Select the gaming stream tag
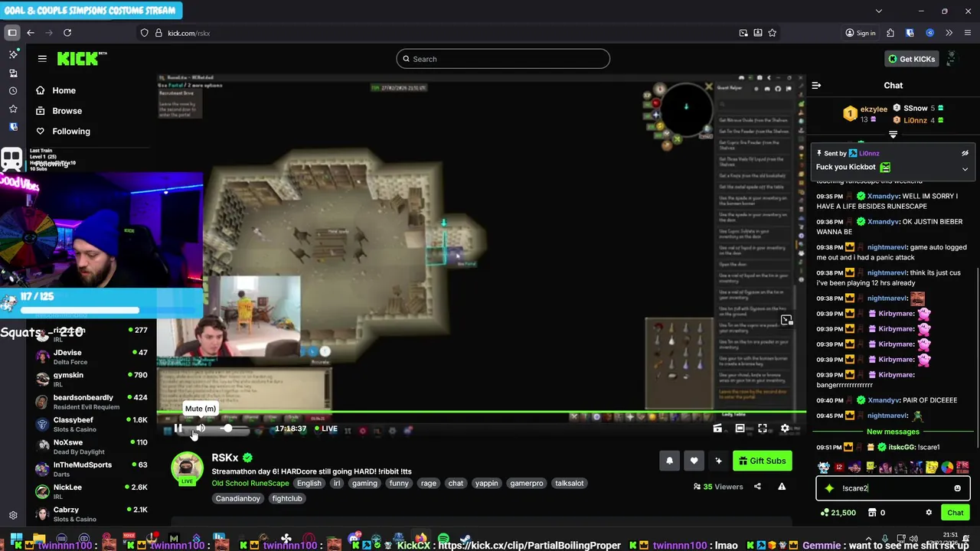Screen dimensions: 980x551 (x=364, y=483)
